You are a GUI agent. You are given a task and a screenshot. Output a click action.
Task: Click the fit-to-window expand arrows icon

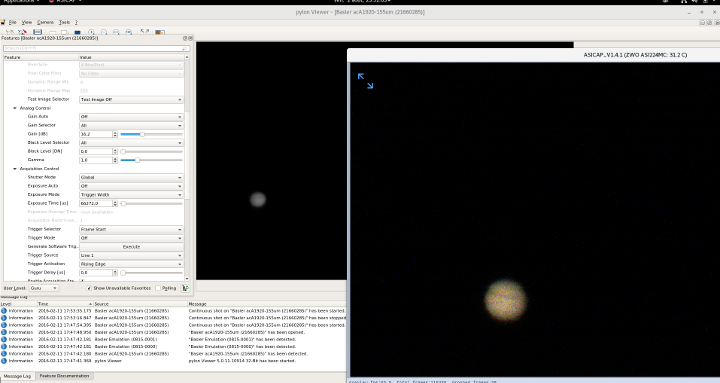click(x=145, y=32)
